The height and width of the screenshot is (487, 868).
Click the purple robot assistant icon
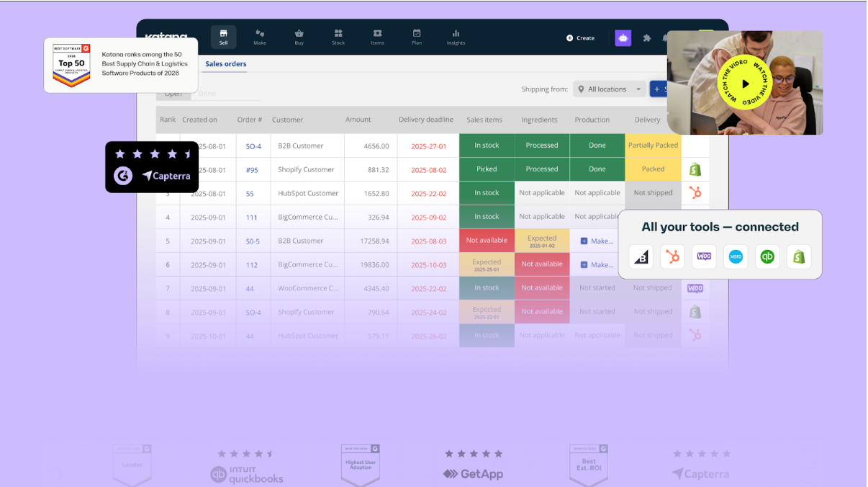tap(623, 38)
